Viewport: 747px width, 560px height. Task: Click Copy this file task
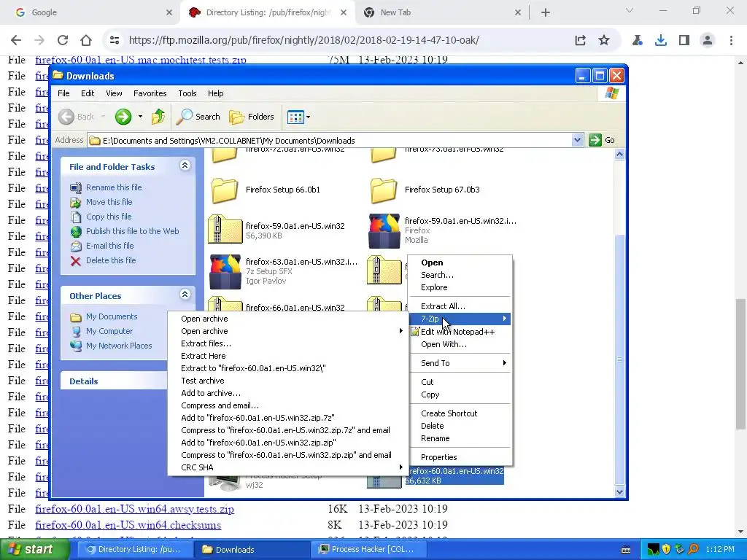pos(109,217)
